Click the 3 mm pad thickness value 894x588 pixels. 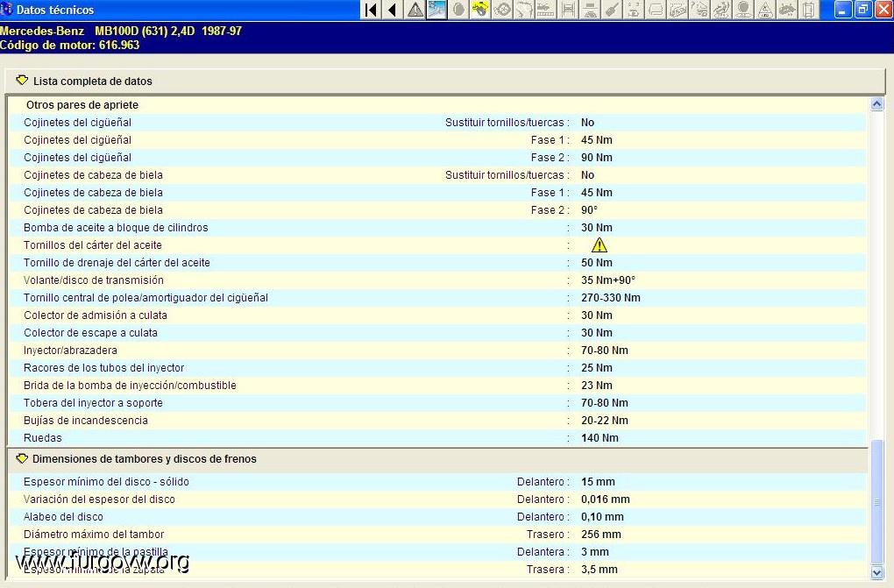click(x=594, y=552)
